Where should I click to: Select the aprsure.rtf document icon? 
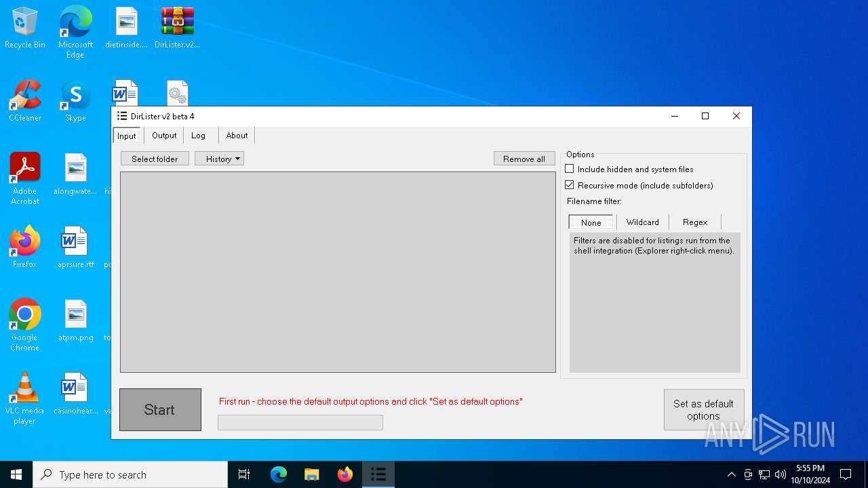coord(75,248)
